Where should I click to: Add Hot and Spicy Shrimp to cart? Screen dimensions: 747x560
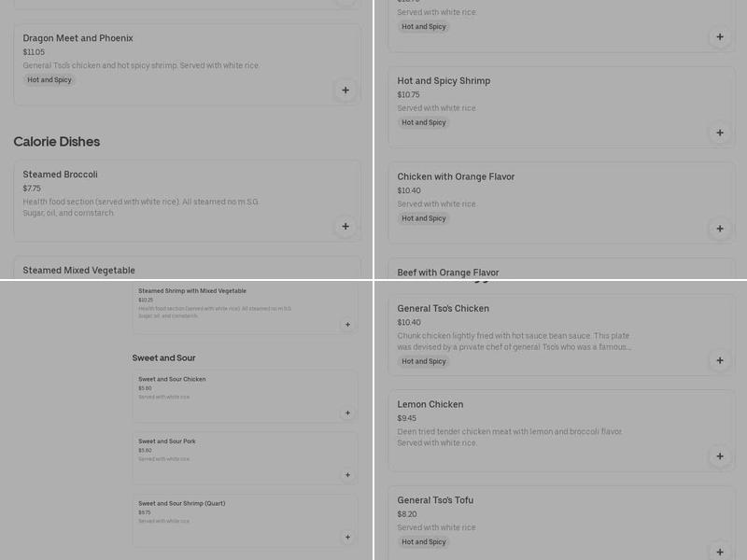pos(720,133)
